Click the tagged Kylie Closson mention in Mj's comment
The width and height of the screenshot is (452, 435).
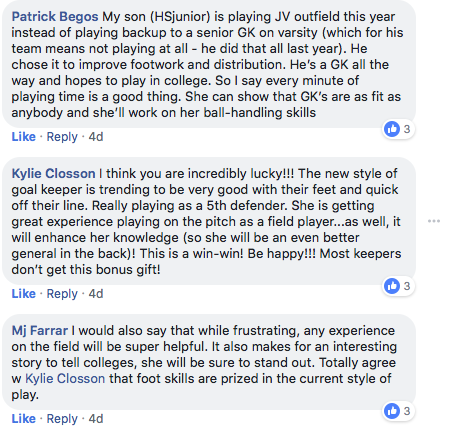(x=65, y=379)
